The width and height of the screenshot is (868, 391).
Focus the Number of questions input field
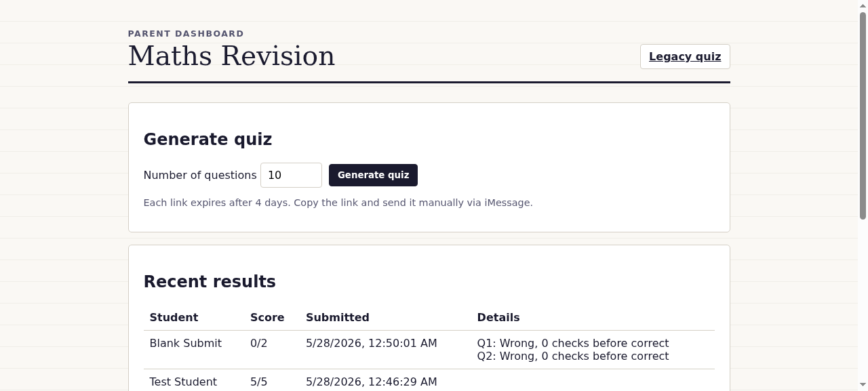click(291, 175)
